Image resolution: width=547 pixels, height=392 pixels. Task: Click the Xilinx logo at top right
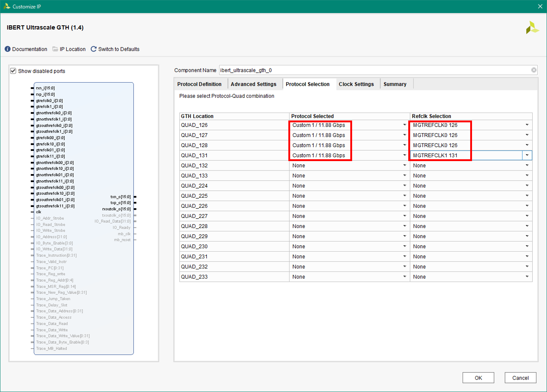pyautogui.click(x=532, y=28)
